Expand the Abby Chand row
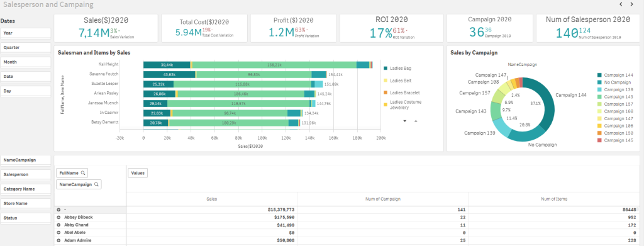 (58, 225)
